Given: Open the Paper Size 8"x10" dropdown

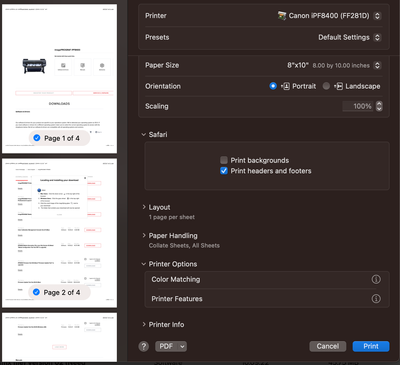Looking at the screenshot, I should tap(377, 65).
